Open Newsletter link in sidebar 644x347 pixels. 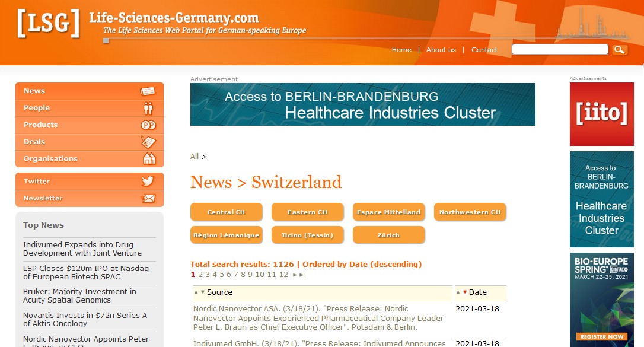point(90,198)
